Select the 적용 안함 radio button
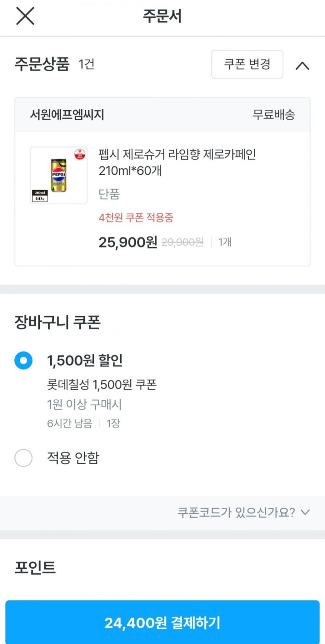Viewport: 325px width, 644px height. point(23,457)
